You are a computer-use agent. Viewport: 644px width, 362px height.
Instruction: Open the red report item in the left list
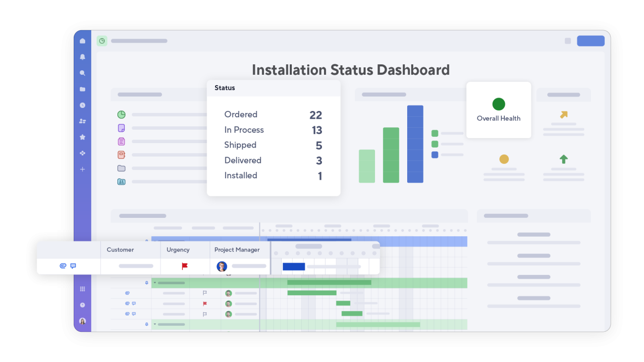click(x=121, y=155)
